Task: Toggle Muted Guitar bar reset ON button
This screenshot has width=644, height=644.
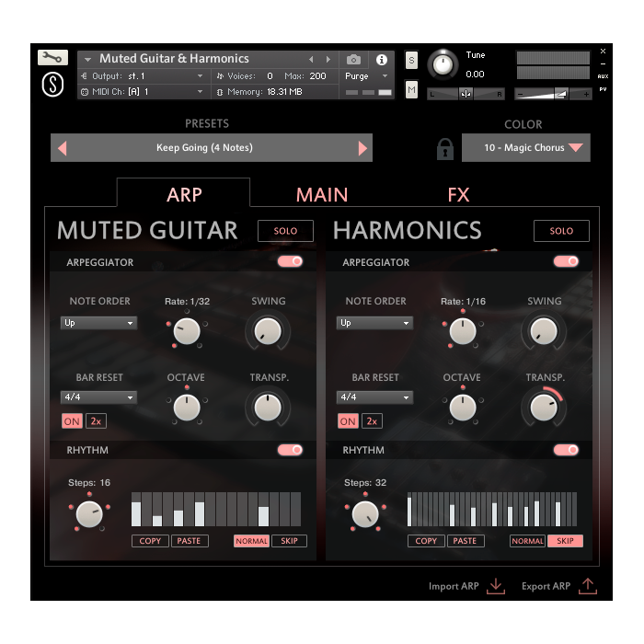Action: pos(71,421)
